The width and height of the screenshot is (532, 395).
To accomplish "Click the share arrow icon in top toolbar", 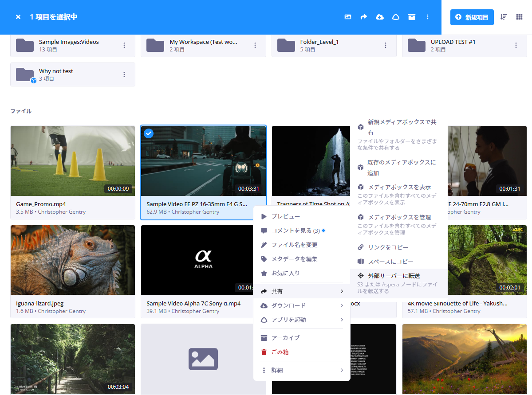I will 364,17.
